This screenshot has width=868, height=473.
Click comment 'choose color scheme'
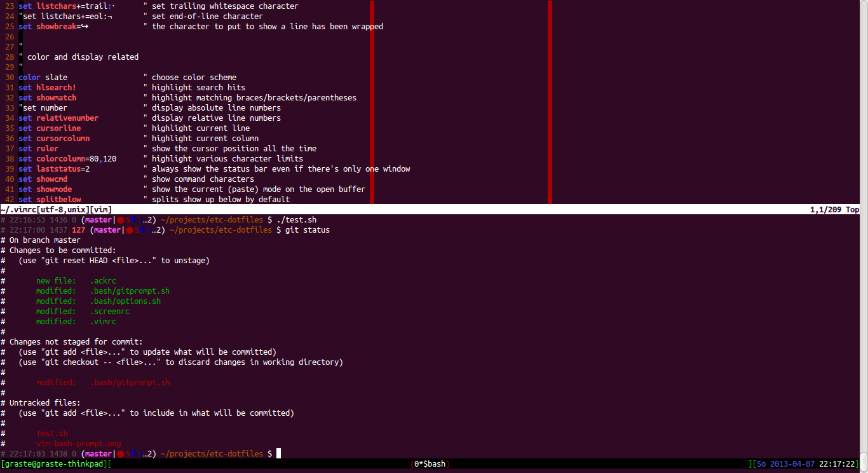(x=194, y=77)
